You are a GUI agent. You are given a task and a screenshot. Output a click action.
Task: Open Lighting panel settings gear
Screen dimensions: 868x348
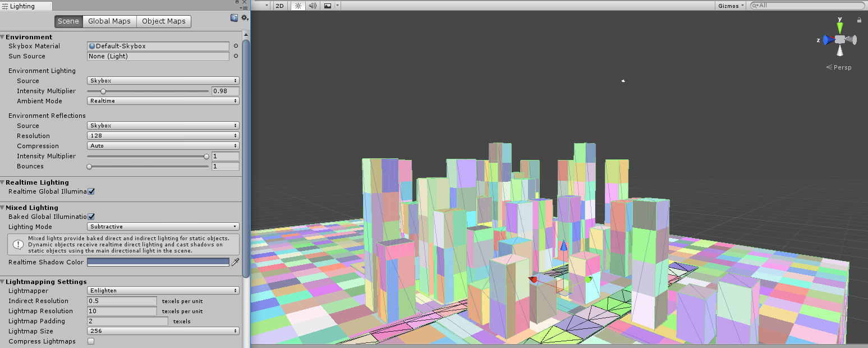click(x=245, y=18)
